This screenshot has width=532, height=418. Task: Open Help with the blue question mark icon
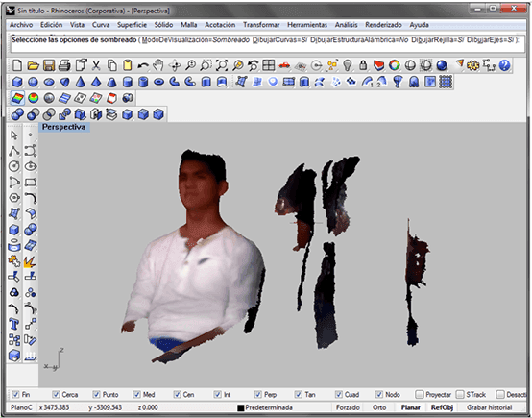tap(504, 65)
